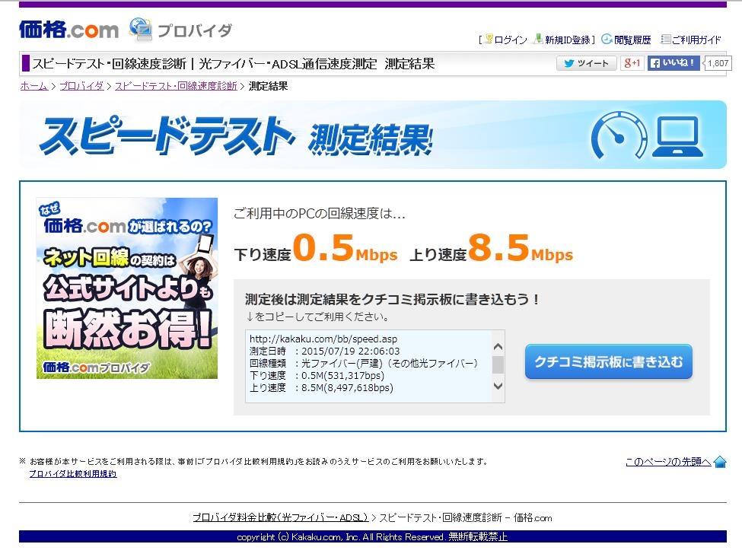
Task: Click the 測定日時 2015/07/19 line
Action: point(325,351)
